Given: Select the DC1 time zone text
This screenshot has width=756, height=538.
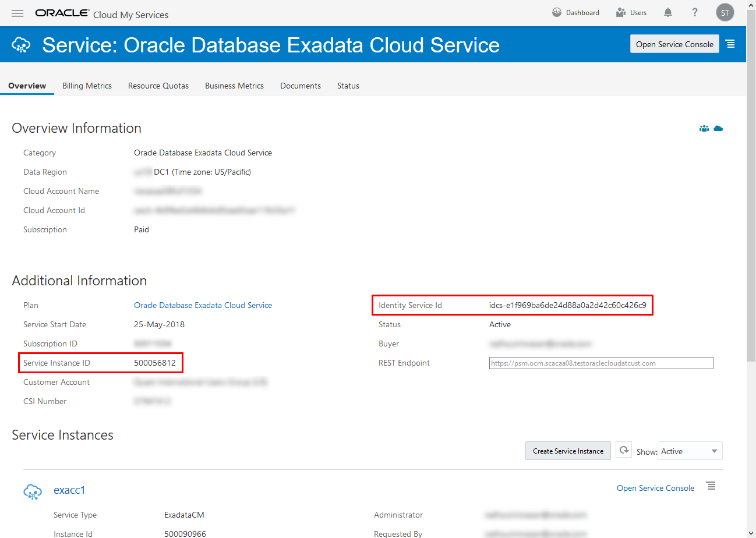Looking at the screenshot, I should [202, 172].
